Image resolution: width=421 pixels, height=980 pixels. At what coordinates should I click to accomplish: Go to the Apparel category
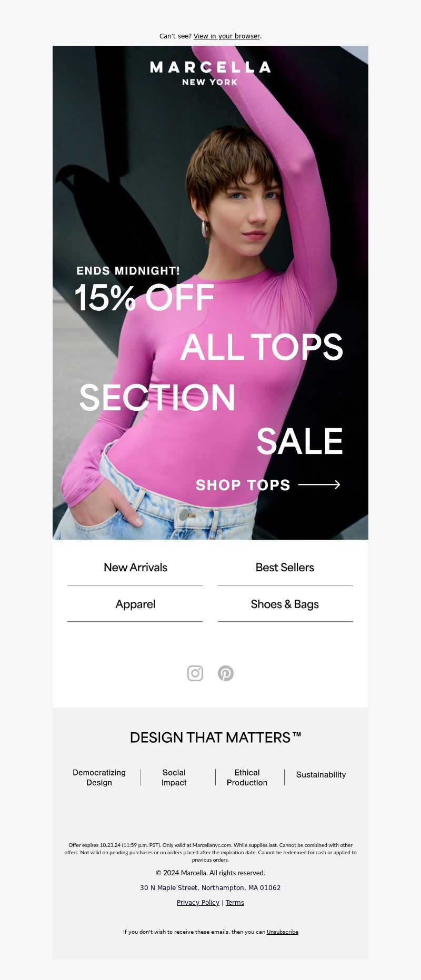pos(135,604)
